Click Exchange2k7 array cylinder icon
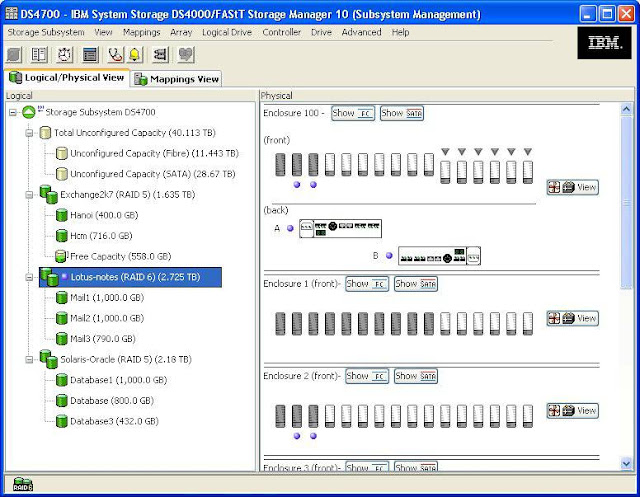 click(x=49, y=195)
